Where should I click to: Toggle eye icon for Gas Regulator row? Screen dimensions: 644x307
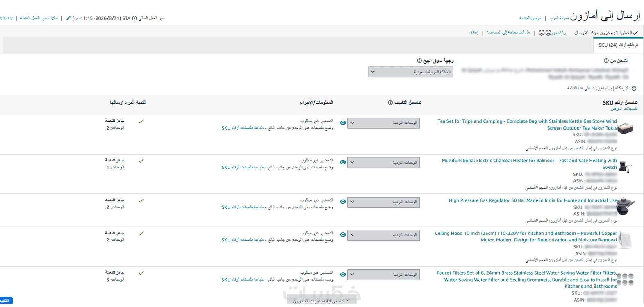click(x=343, y=202)
